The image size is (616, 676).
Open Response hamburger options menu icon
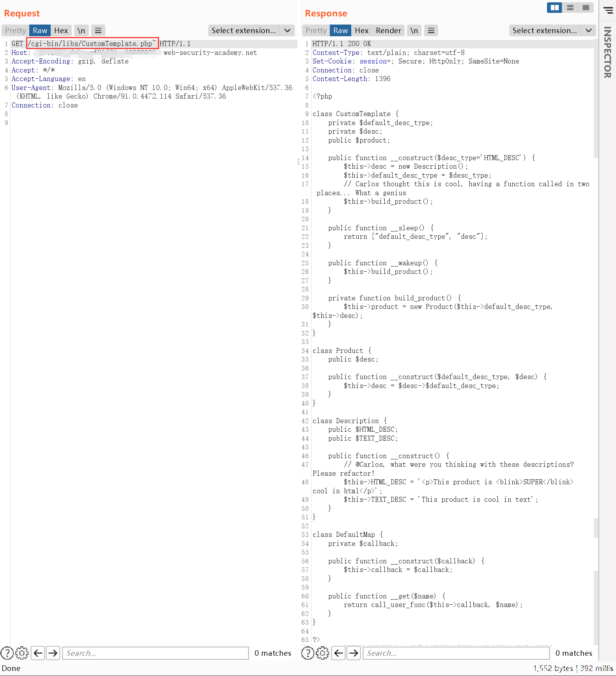click(431, 30)
